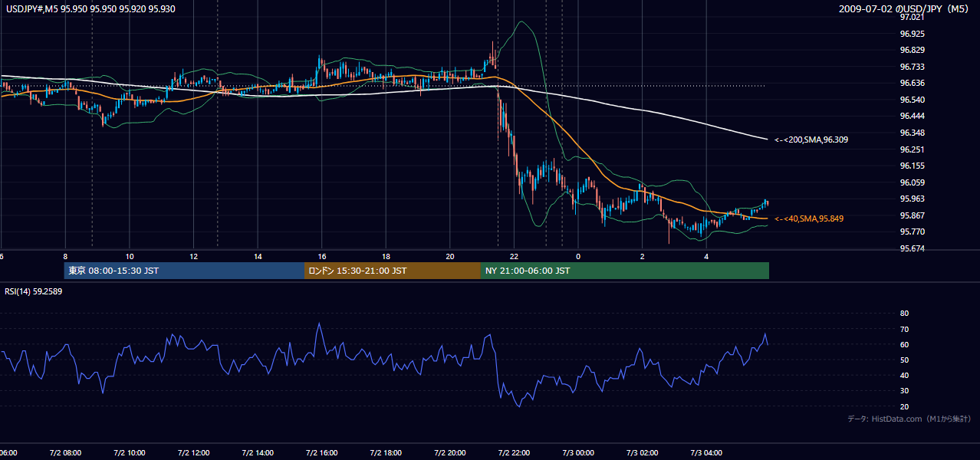Click the '<--<40,SMA,95.849' moving average label

pos(808,219)
